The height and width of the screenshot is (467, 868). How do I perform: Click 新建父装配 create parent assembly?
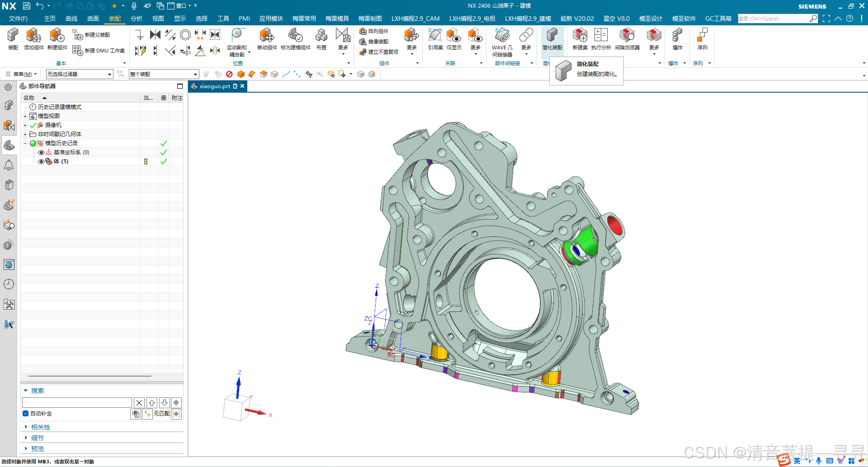click(91, 35)
